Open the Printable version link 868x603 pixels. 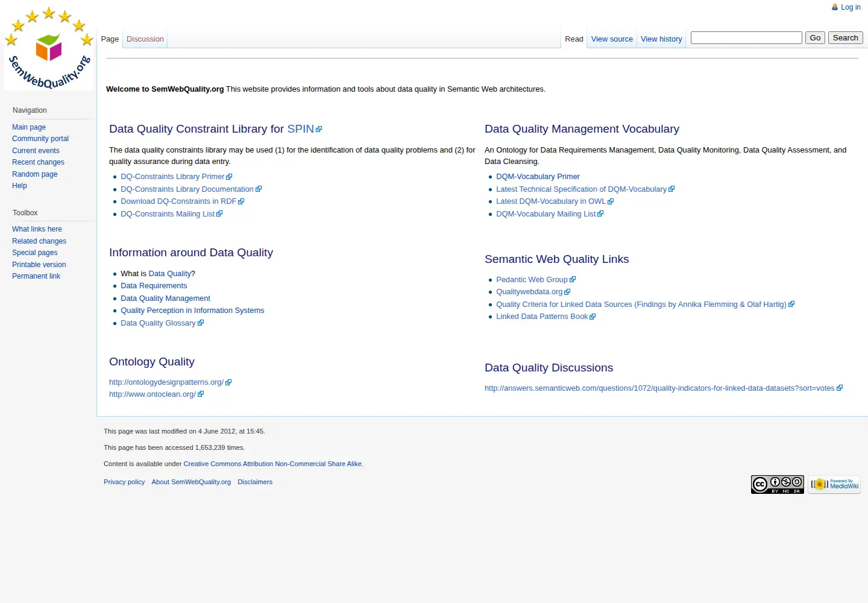[x=39, y=265]
